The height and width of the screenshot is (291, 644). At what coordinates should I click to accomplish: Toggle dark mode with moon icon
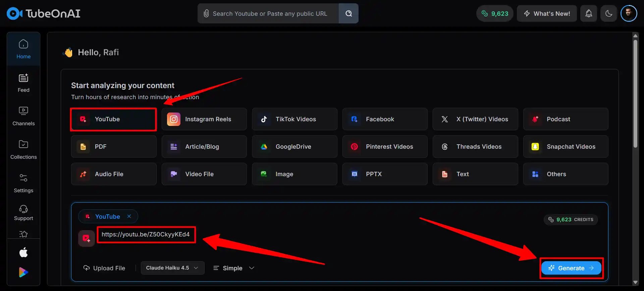click(x=608, y=13)
